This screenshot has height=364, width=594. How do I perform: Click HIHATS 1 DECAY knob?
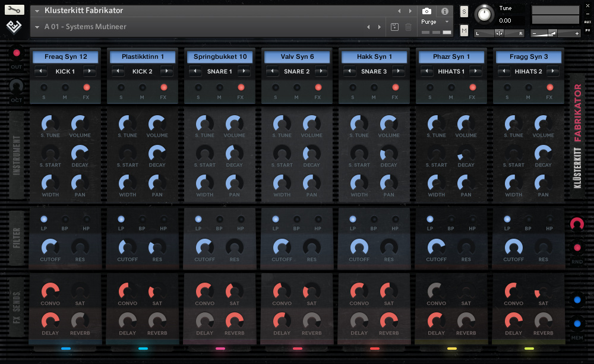[x=466, y=153]
